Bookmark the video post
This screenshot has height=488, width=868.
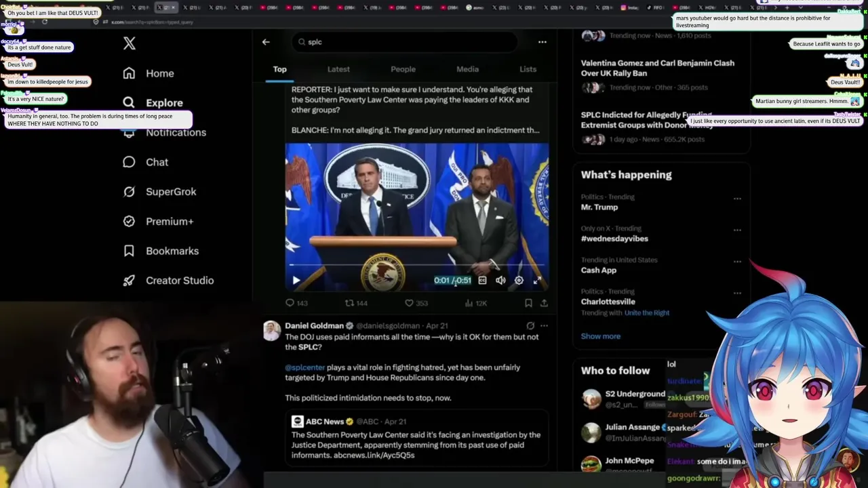(528, 303)
